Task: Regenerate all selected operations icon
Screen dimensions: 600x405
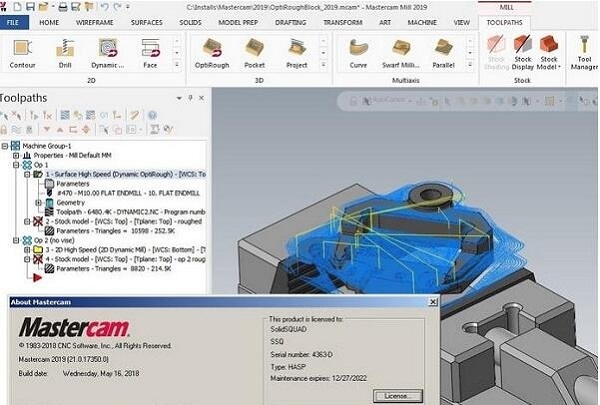Action: 34,115
